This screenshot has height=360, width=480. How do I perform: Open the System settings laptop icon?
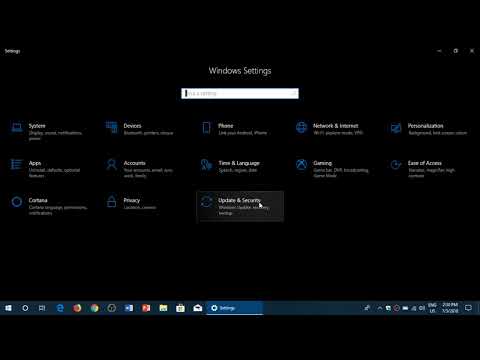17,127
